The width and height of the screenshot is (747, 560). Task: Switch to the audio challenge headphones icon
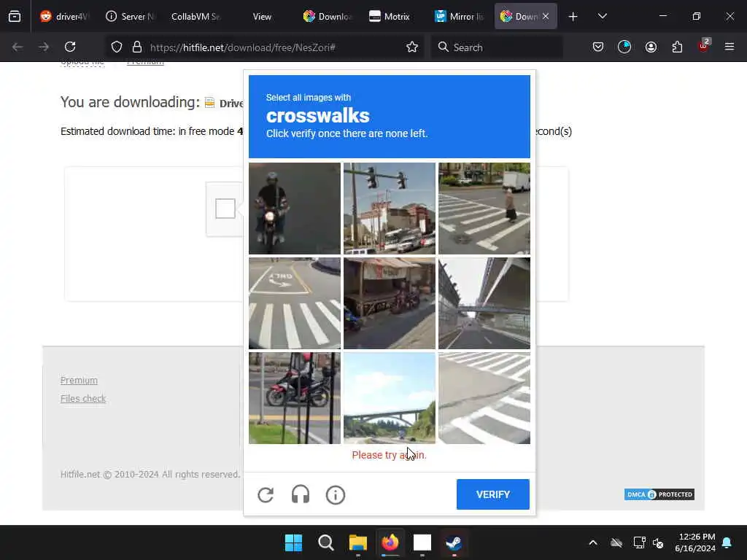300,495
